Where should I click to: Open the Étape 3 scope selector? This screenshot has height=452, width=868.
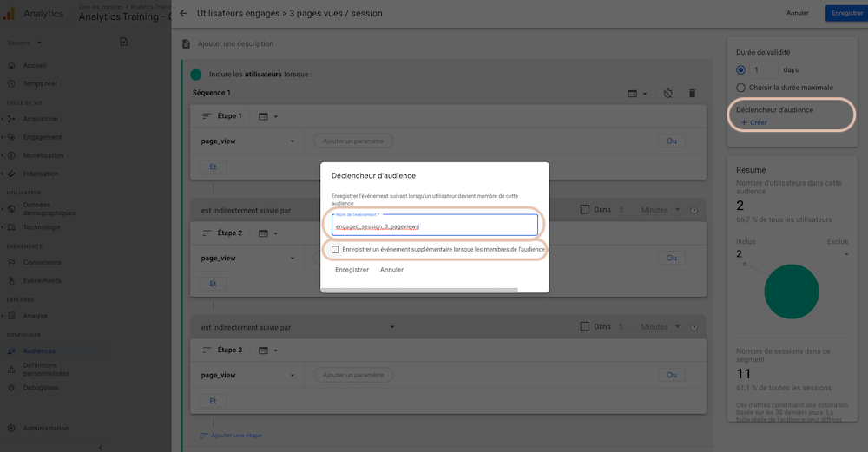pyautogui.click(x=268, y=350)
